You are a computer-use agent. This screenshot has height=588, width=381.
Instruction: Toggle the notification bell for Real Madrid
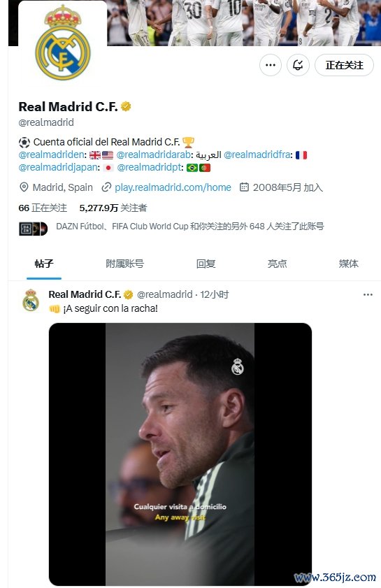(298, 65)
